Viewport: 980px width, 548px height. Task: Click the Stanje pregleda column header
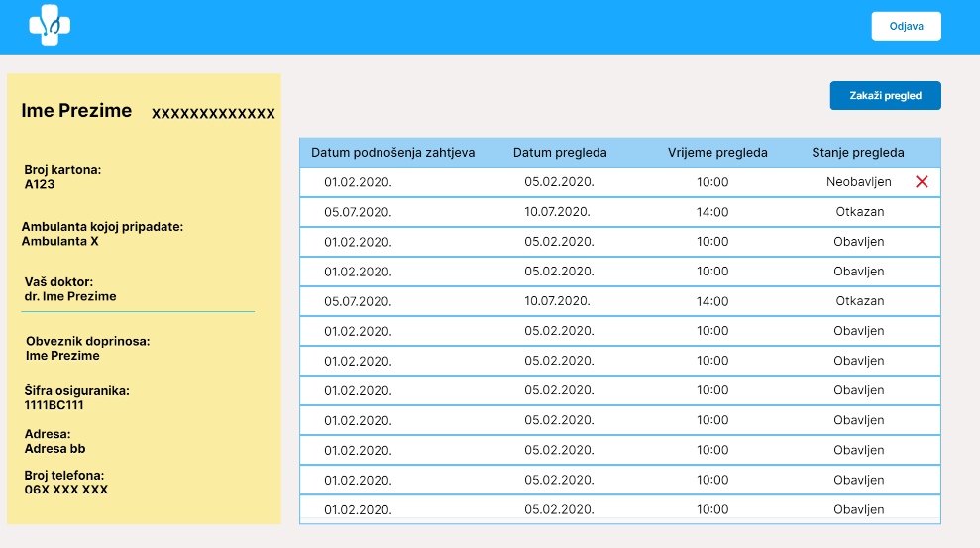tap(858, 153)
